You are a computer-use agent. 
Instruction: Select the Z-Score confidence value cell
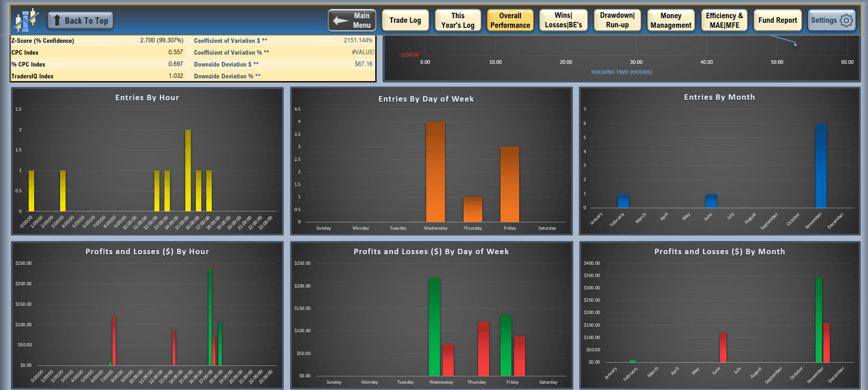tap(161, 41)
